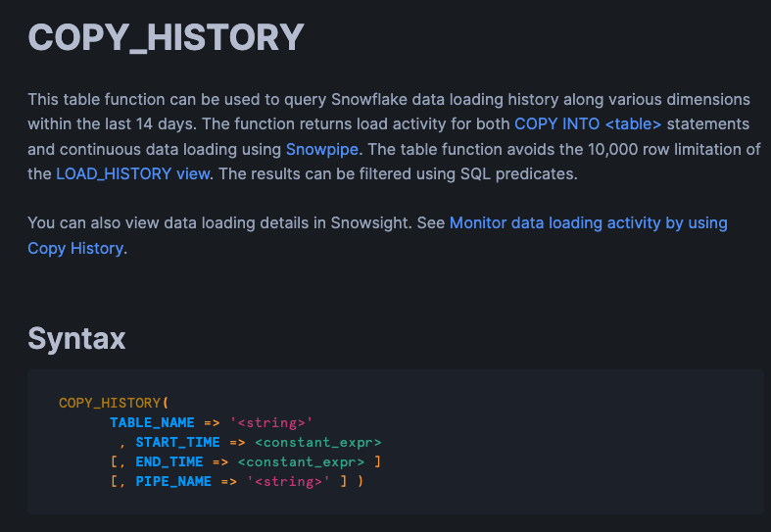Click the Copy History link text
Screen dimensions: 771x532
point(75,248)
